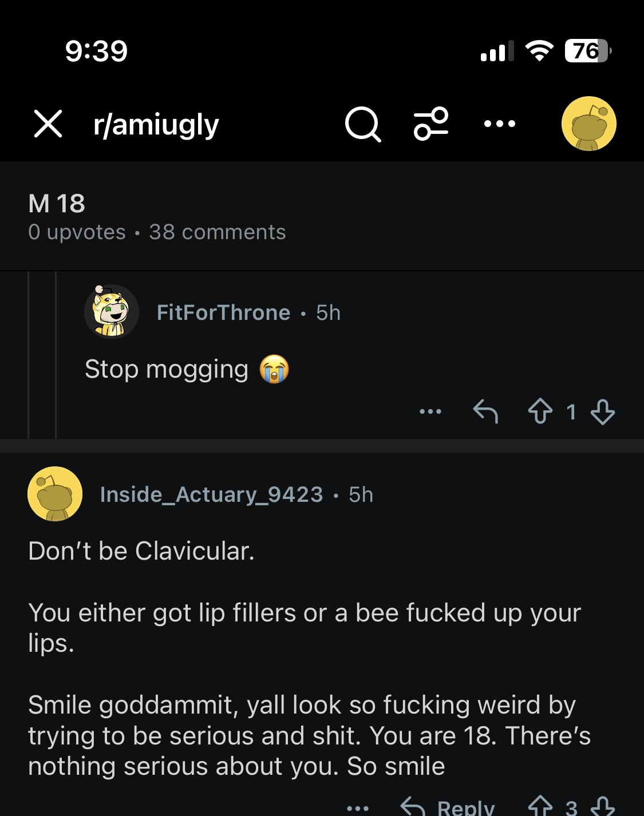
Task: Open more options on Inside_Actuary_9423's comment
Action: pos(358,808)
